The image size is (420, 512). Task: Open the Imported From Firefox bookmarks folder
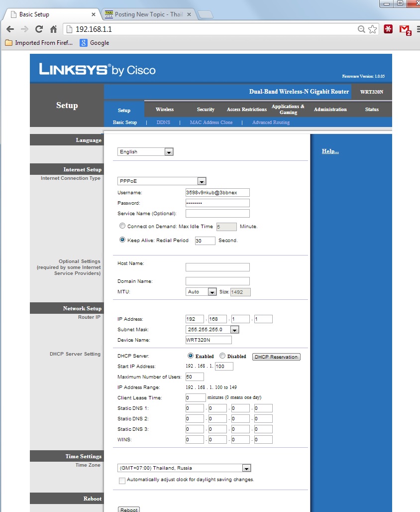39,43
